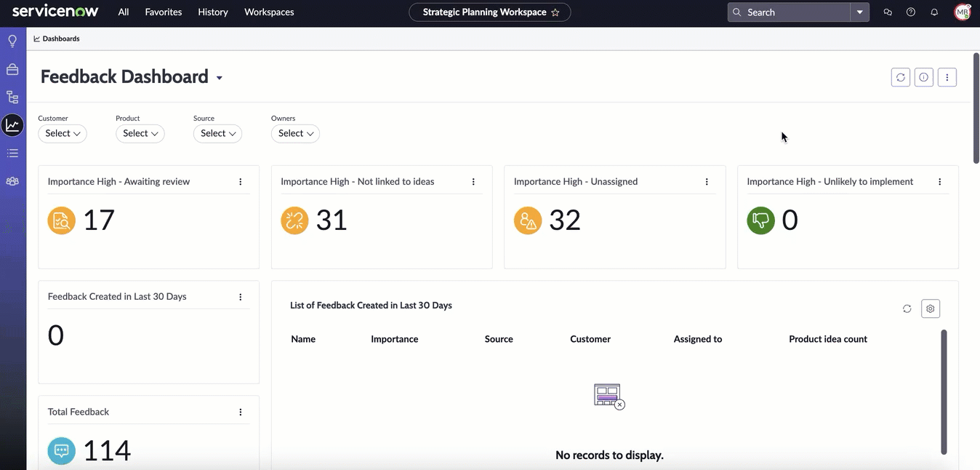
Task: Open options for Importance High - Unassigned card
Action: (x=707, y=182)
